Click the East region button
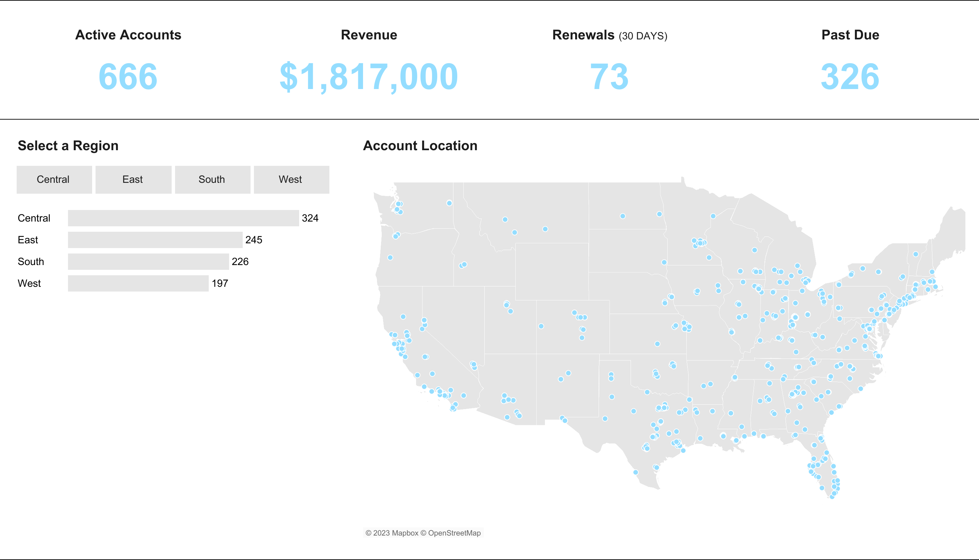The width and height of the screenshot is (979, 560). (x=132, y=179)
